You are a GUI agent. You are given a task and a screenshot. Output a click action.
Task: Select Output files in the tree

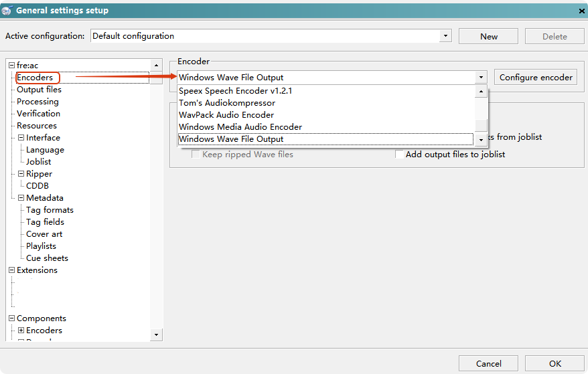pos(39,90)
